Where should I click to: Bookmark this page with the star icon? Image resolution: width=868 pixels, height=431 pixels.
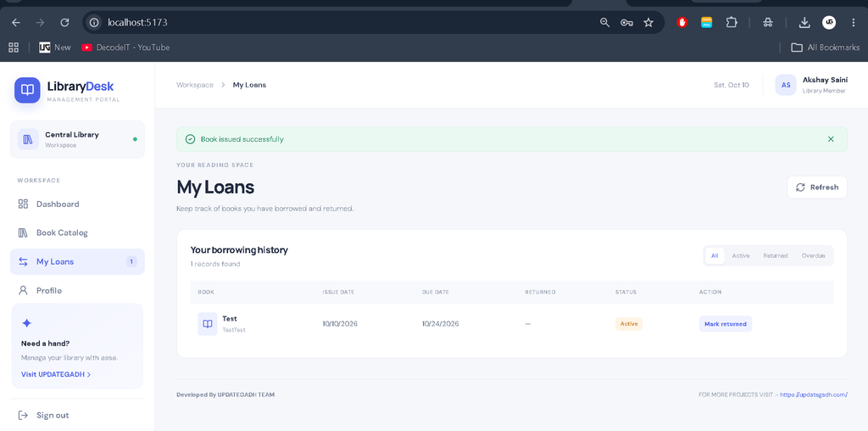648,23
